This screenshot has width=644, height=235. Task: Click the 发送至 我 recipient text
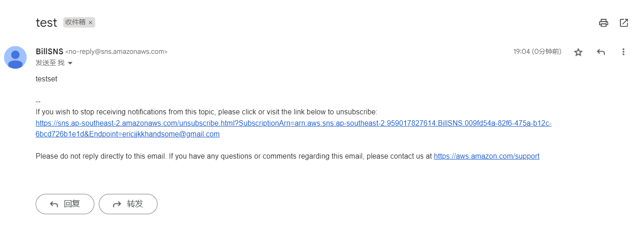pos(50,63)
